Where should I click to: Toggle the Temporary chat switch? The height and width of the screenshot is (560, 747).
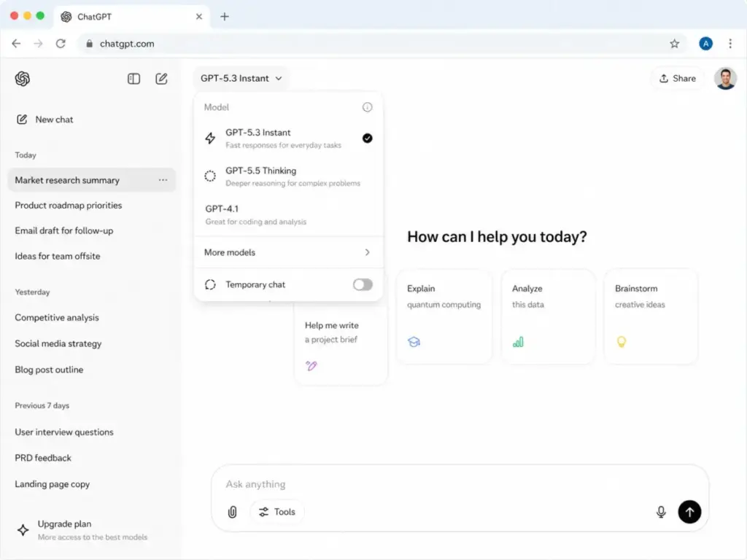point(363,285)
